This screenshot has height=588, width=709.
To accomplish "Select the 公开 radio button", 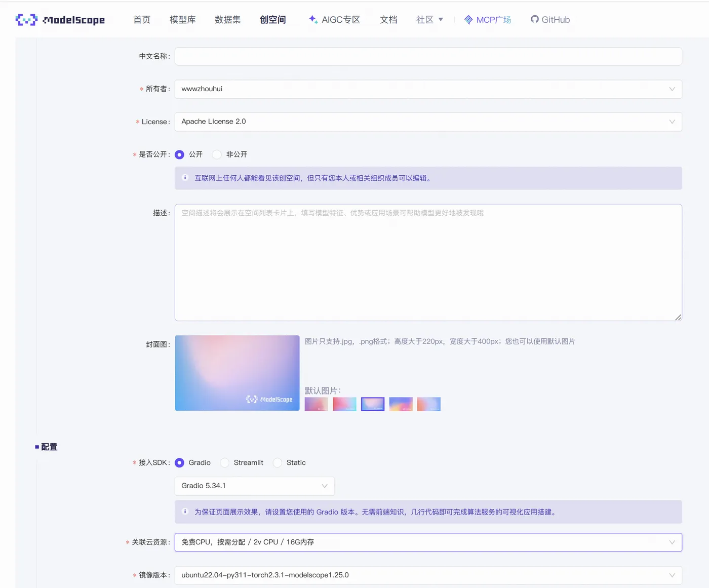I will coord(179,154).
